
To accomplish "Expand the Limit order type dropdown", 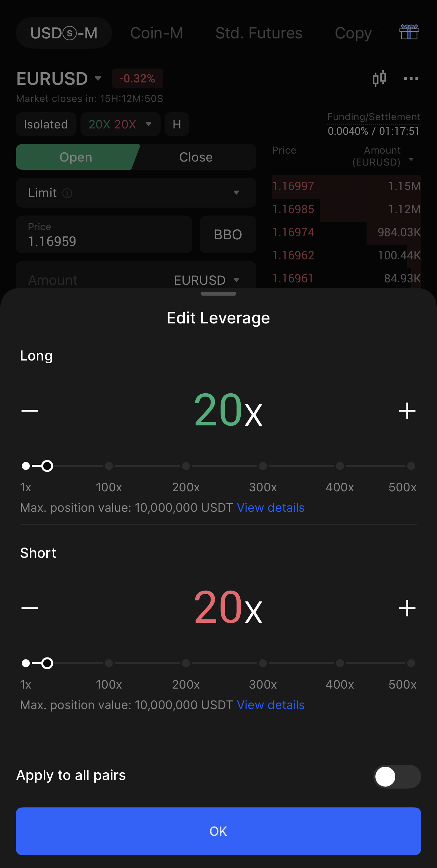I will 236,193.
